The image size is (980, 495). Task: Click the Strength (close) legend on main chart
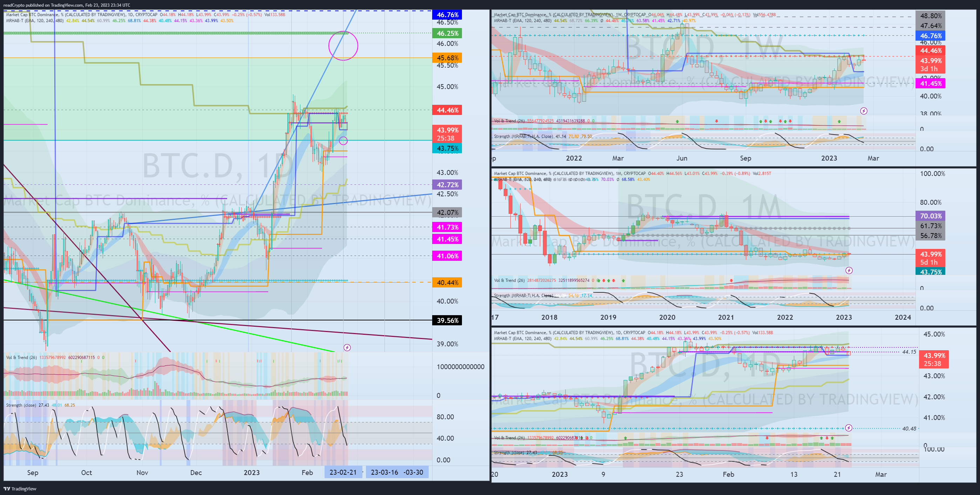point(21,405)
